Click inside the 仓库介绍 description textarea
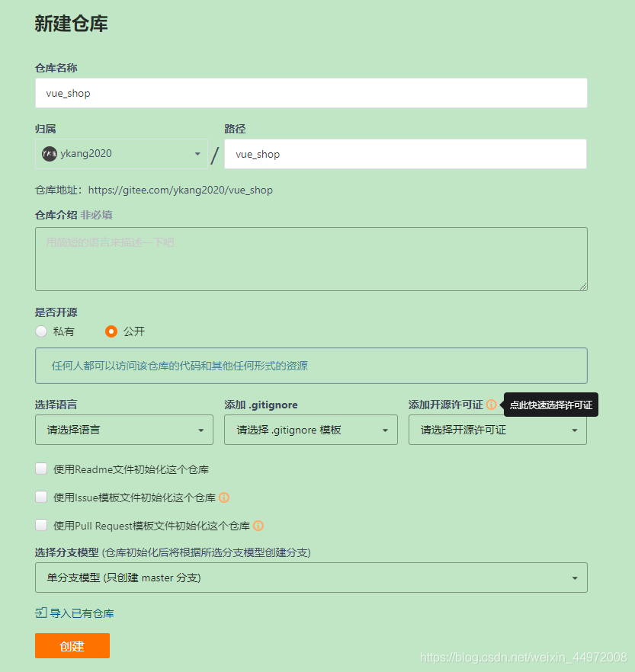Viewport: 635px width, 672px height. click(311, 258)
